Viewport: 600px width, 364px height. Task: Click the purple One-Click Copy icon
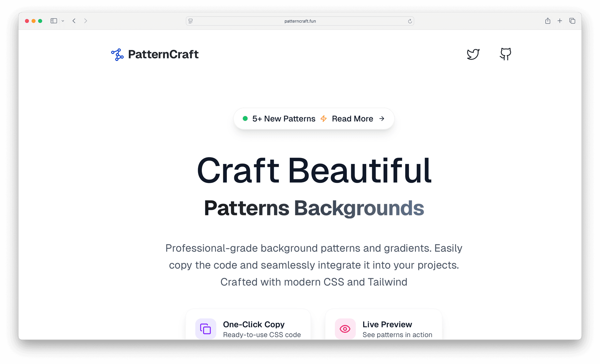coord(206,329)
